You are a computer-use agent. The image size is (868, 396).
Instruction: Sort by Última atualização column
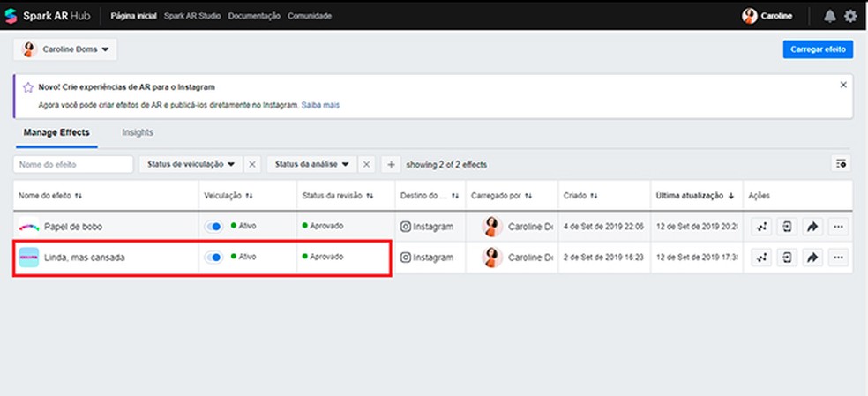click(x=695, y=196)
